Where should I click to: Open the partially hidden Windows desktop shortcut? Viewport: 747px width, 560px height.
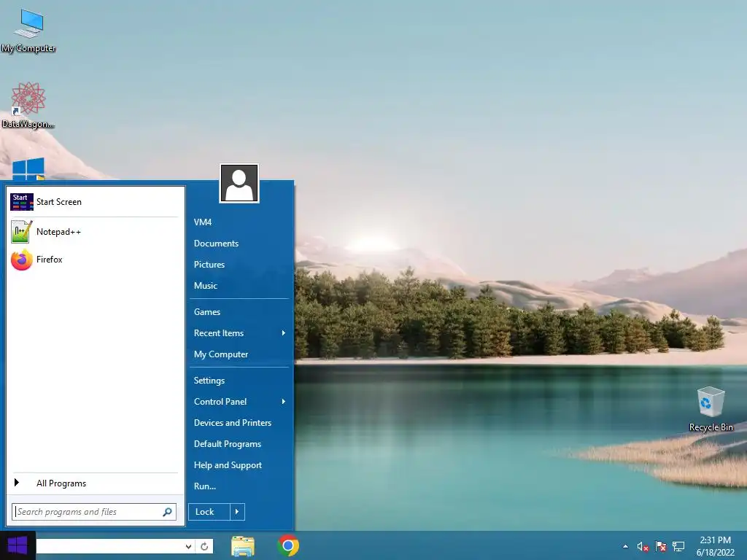point(28,169)
